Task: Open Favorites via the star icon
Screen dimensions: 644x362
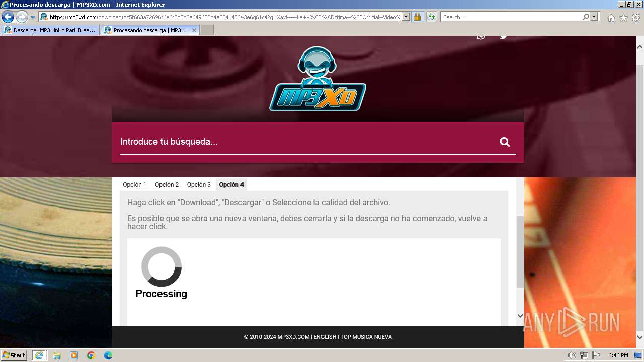Action: [x=623, y=18]
